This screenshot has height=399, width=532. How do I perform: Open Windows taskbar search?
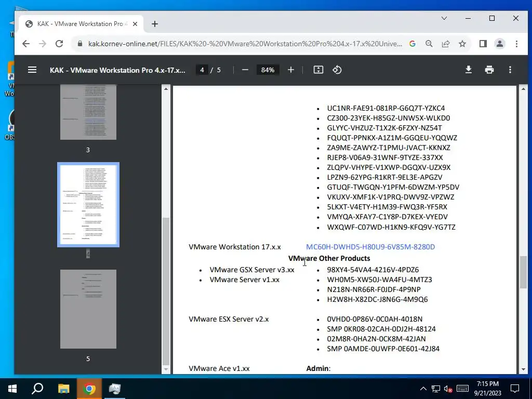point(37,389)
